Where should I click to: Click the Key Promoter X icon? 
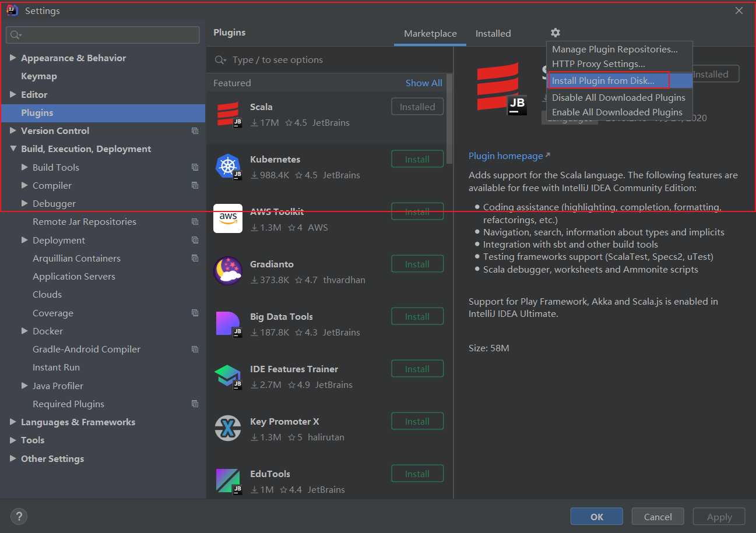228,429
